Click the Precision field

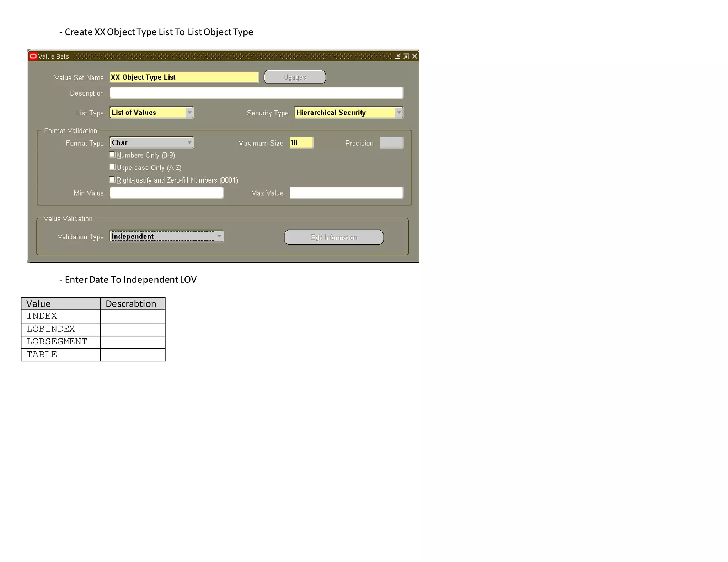coord(391,142)
